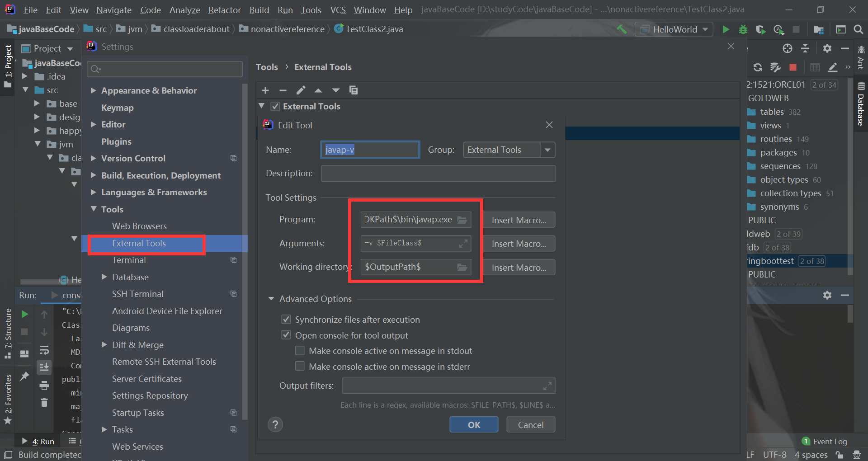Screen dimensions: 868x461
Task: Add a new external tool with plus icon
Action: point(265,90)
